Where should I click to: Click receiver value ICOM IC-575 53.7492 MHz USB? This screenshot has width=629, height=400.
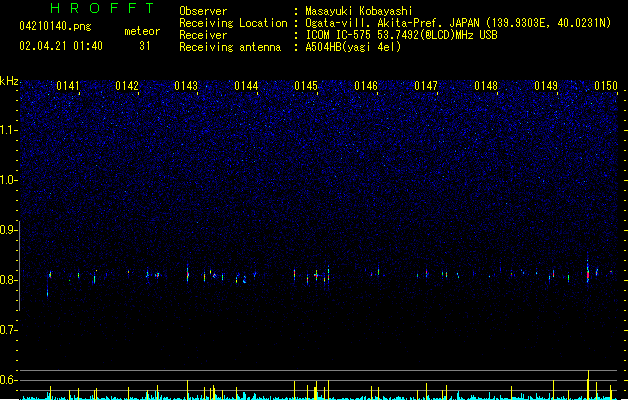point(402,35)
